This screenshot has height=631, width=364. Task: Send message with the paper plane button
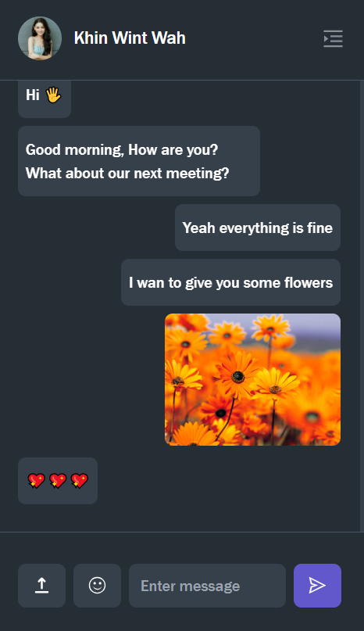click(x=317, y=586)
